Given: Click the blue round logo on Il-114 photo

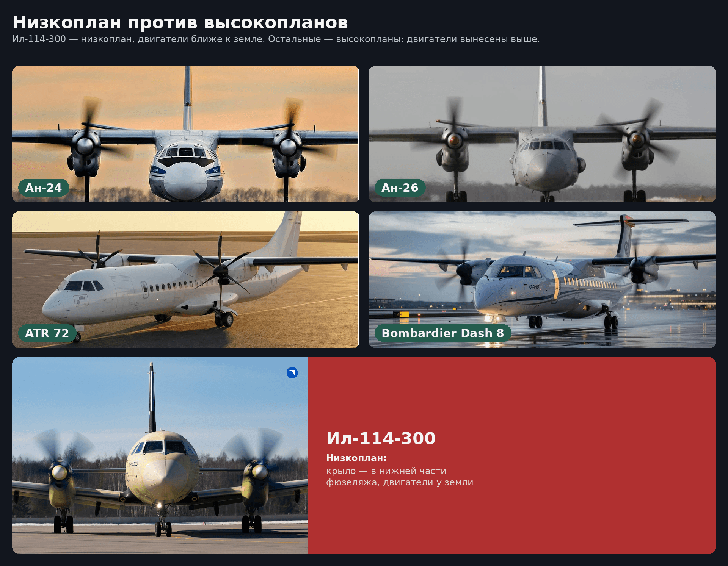Looking at the screenshot, I should coord(292,373).
